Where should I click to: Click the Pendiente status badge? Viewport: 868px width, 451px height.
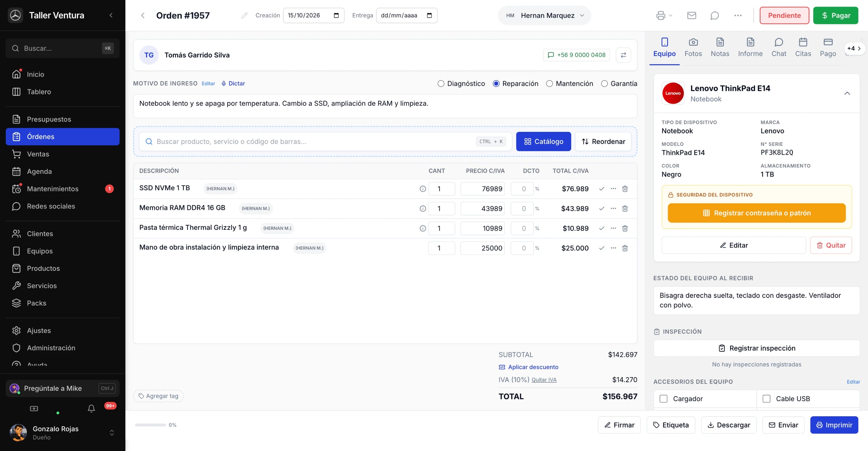coord(784,16)
